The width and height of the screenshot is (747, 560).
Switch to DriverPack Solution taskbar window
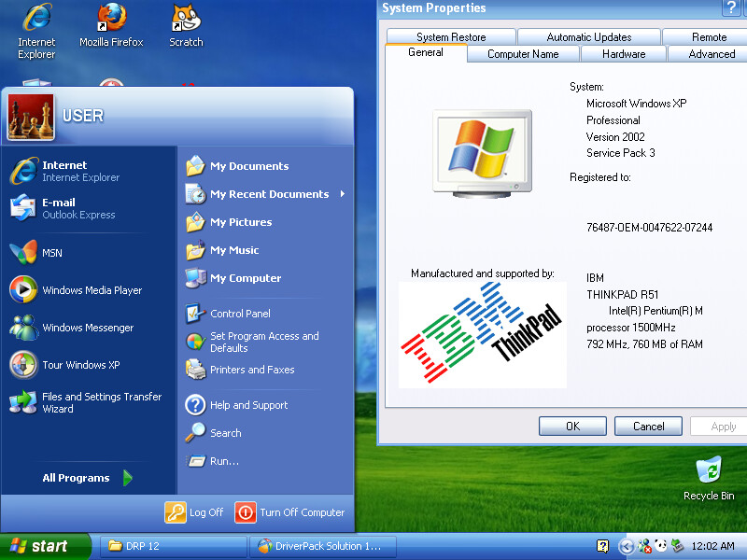(323, 546)
